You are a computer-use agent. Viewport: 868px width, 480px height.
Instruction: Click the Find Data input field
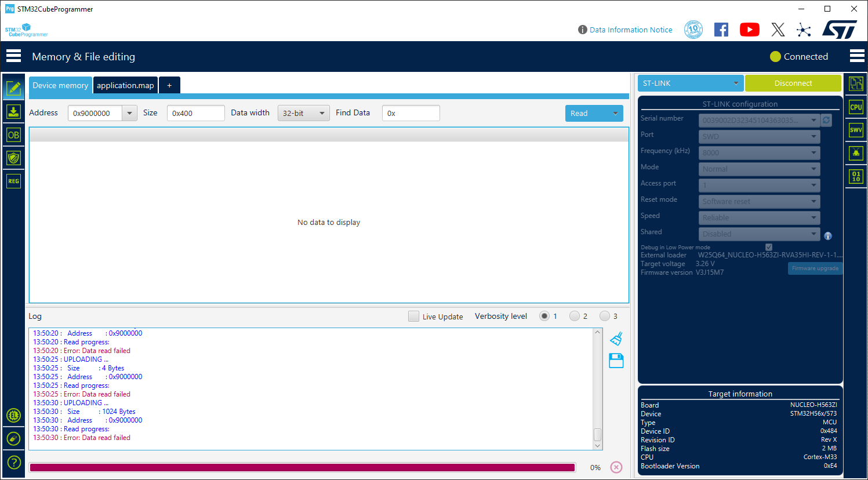click(x=411, y=113)
